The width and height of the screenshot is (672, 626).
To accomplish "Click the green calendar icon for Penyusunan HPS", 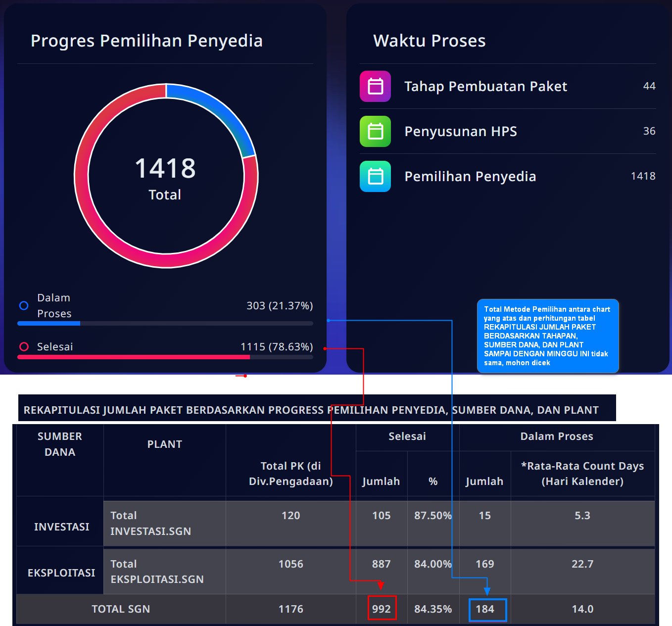I will click(x=375, y=132).
